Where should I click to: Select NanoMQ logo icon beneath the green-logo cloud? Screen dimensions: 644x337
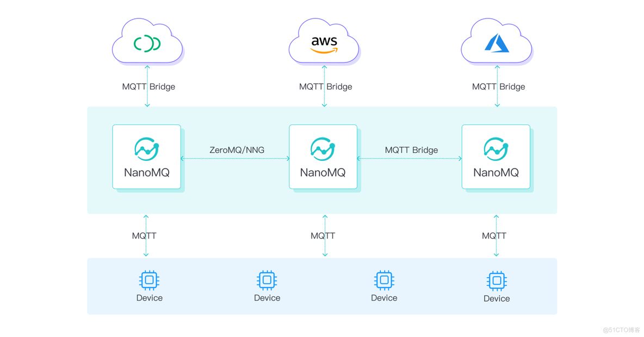click(147, 149)
